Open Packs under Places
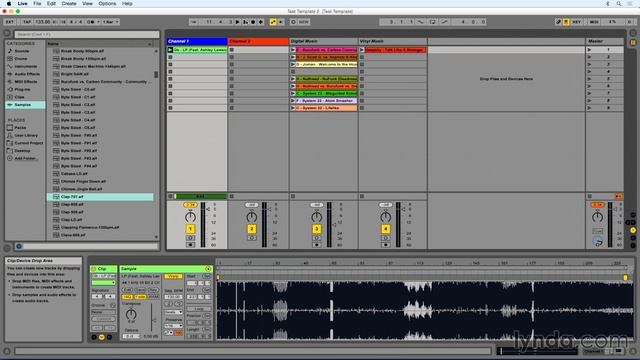 point(20,128)
